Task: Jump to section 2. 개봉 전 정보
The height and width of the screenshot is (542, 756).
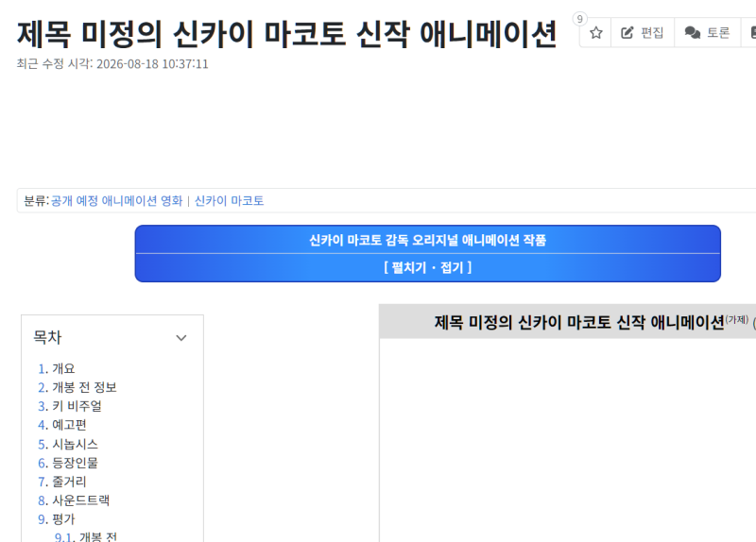Action: click(x=77, y=387)
